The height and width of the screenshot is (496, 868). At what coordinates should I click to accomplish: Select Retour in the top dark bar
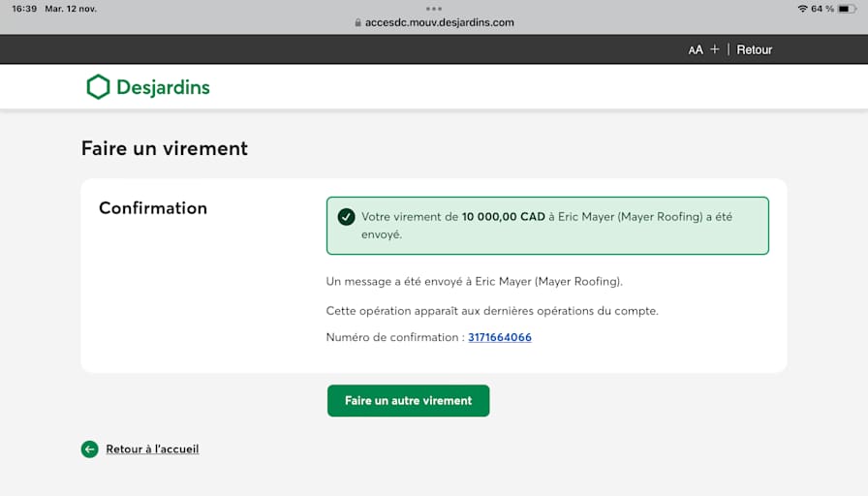coord(755,49)
